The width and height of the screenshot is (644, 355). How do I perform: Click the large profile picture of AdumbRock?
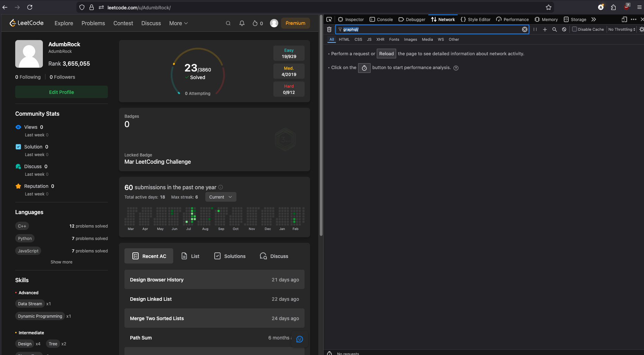point(29,54)
